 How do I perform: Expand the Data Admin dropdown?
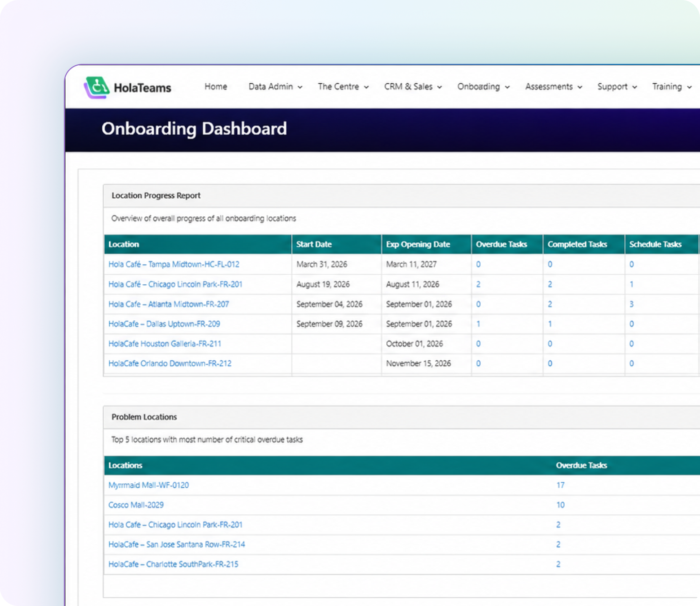(275, 87)
